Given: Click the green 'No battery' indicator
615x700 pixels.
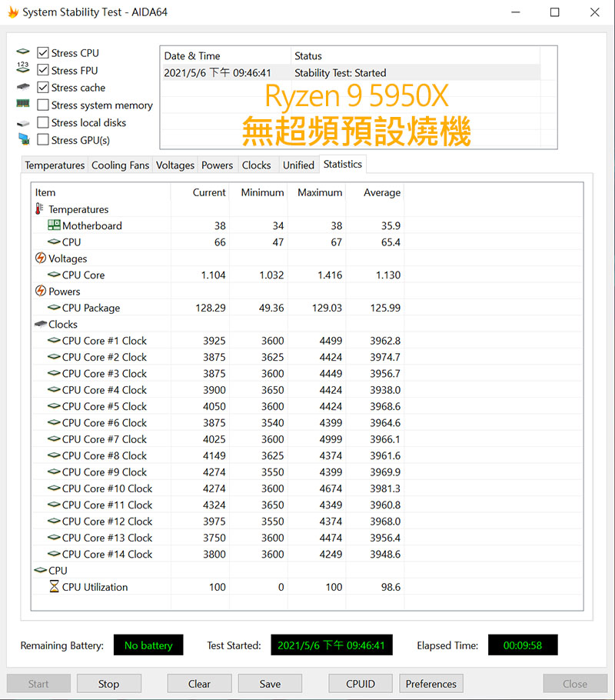Looking at the screenshot, I should point(148,645).
